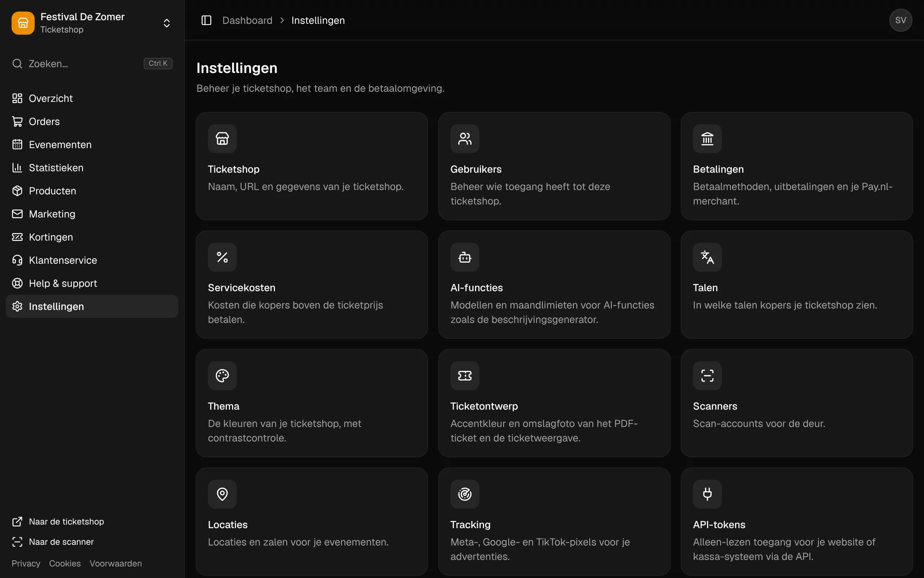Click the Producten box icon

(x=17, y=191)
